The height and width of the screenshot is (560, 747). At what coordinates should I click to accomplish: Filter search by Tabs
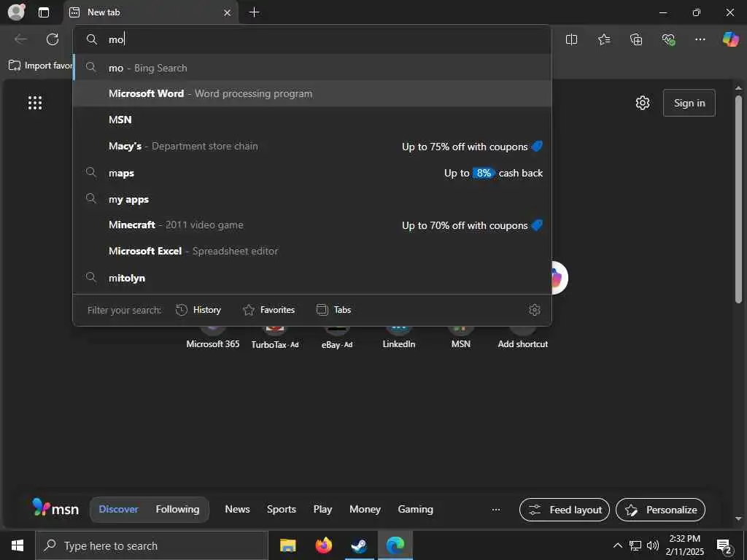click(333, 310)
